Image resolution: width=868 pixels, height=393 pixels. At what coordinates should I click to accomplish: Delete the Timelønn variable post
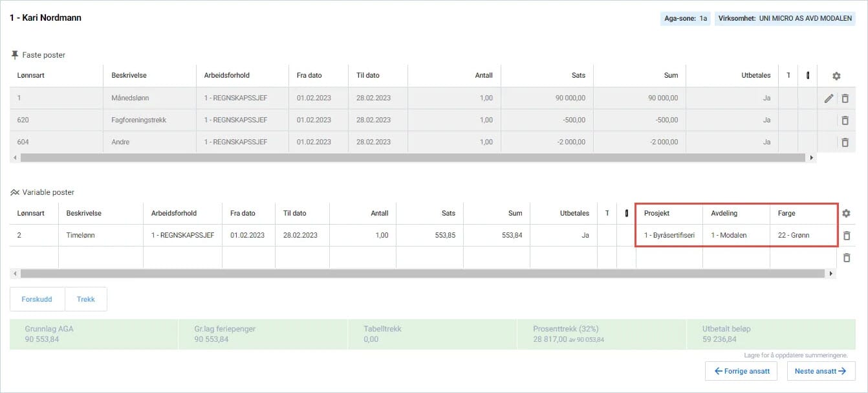click(846, 236)
